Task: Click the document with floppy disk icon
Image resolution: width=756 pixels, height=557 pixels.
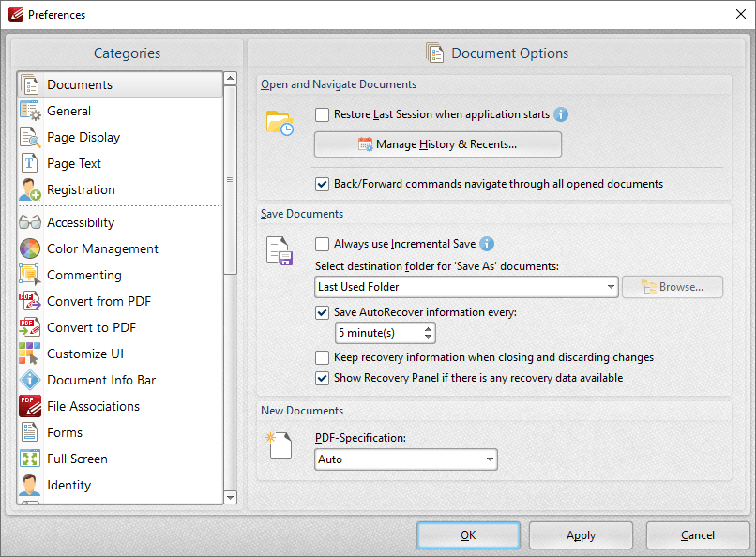Action: (x=280, y=251)
